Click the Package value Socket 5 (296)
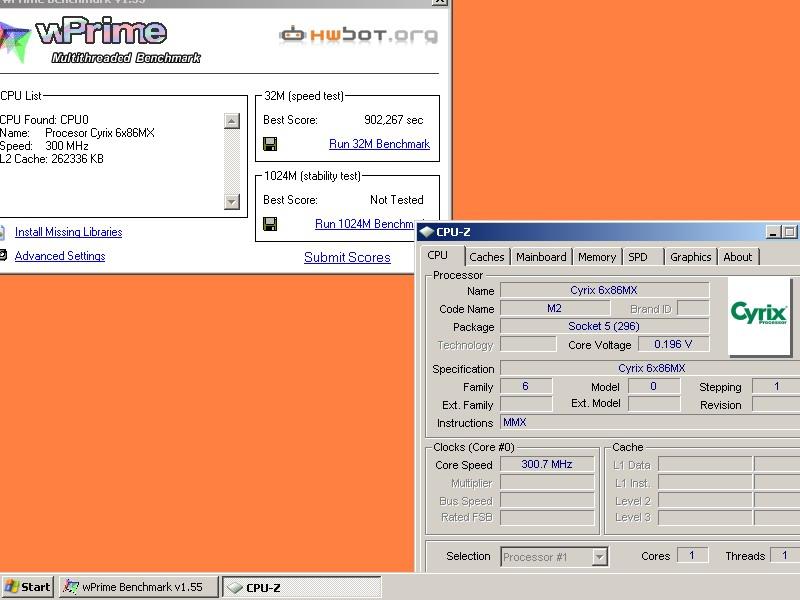Image resolution: width=800 pixels, height=600 pixels. point(605,326)
